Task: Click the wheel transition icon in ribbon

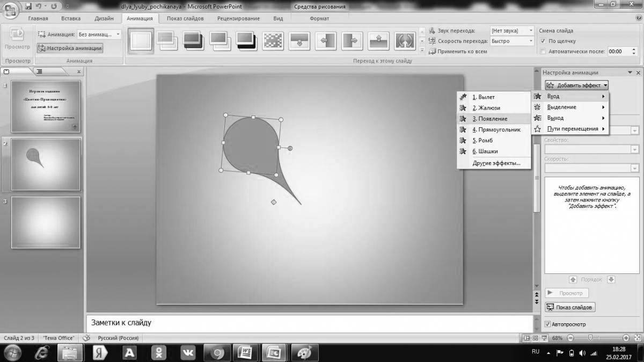Action: click(404, 41)
